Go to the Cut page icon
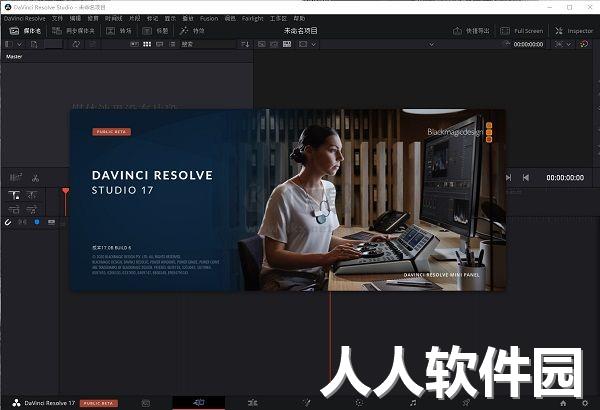The width and height of the screenshot is (600, 410). tap(199, 402)
